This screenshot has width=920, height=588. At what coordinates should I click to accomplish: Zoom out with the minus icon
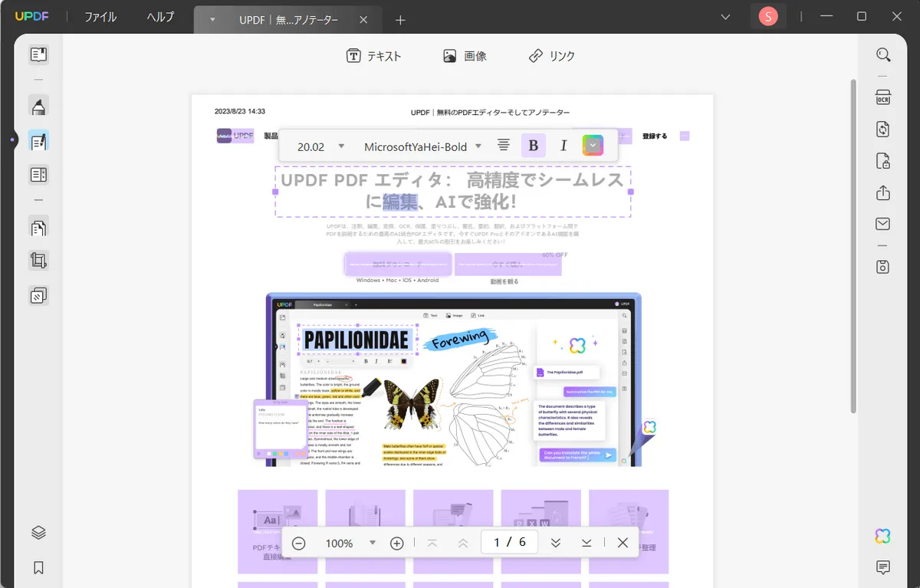point(299,543)
